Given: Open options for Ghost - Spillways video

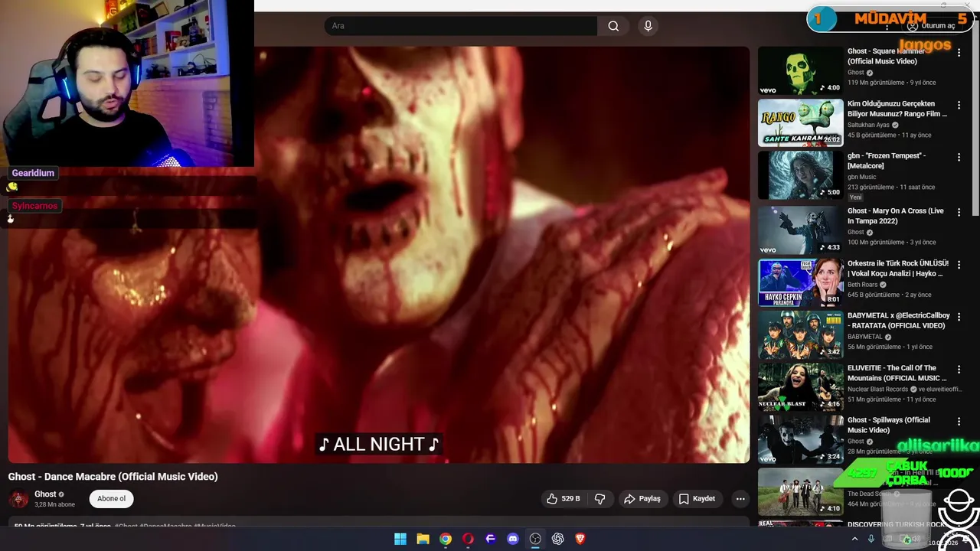Looking at the screenshot, I should tap(959, 422).
